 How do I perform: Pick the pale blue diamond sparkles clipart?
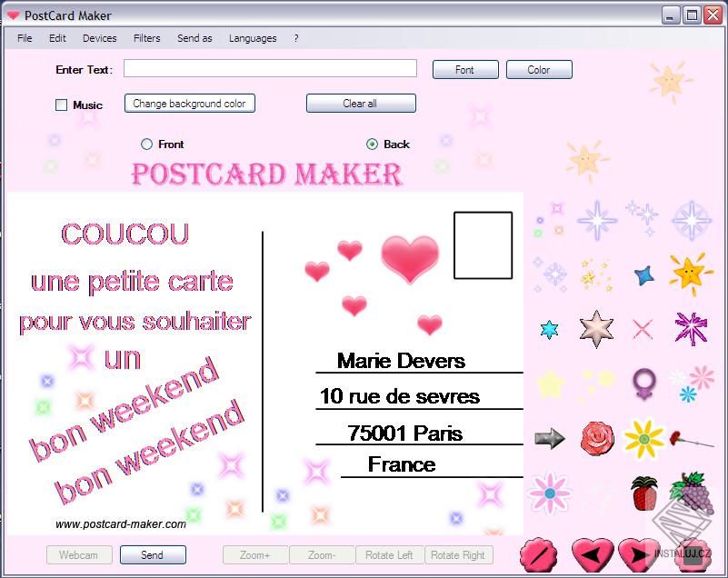click(550, 274)
